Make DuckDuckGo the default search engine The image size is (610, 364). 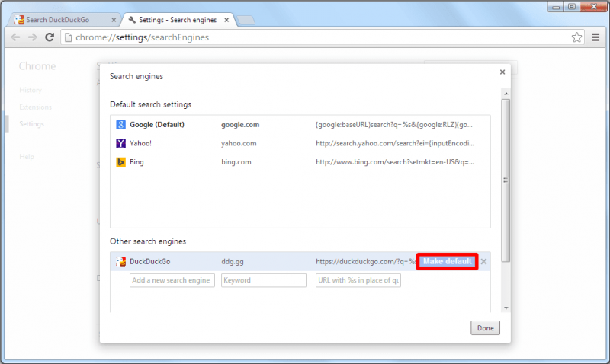pos(448,261)
